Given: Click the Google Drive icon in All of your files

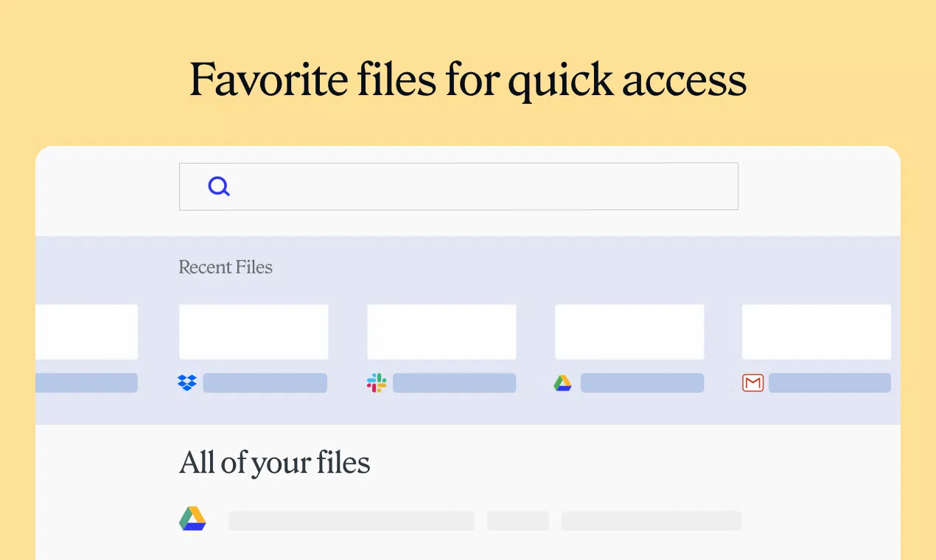Looking at the screenshot, I should point(193,519).
